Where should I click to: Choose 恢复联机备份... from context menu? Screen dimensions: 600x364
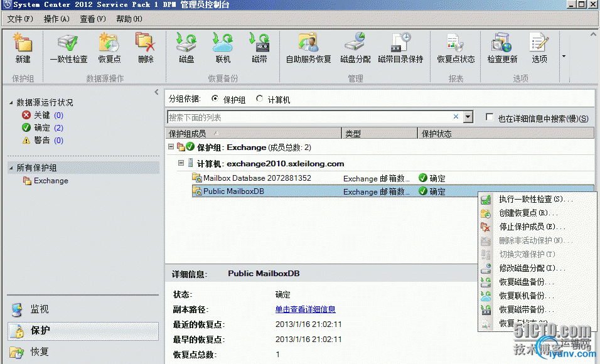(x=537, y=296)
